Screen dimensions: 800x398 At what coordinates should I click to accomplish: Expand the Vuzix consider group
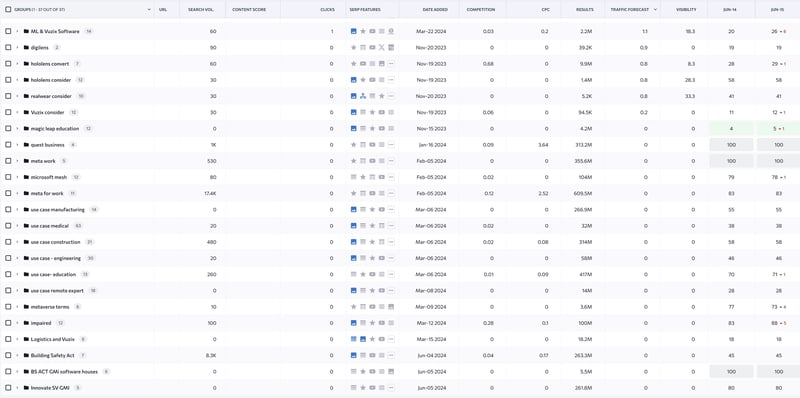[x=17, y=112]
